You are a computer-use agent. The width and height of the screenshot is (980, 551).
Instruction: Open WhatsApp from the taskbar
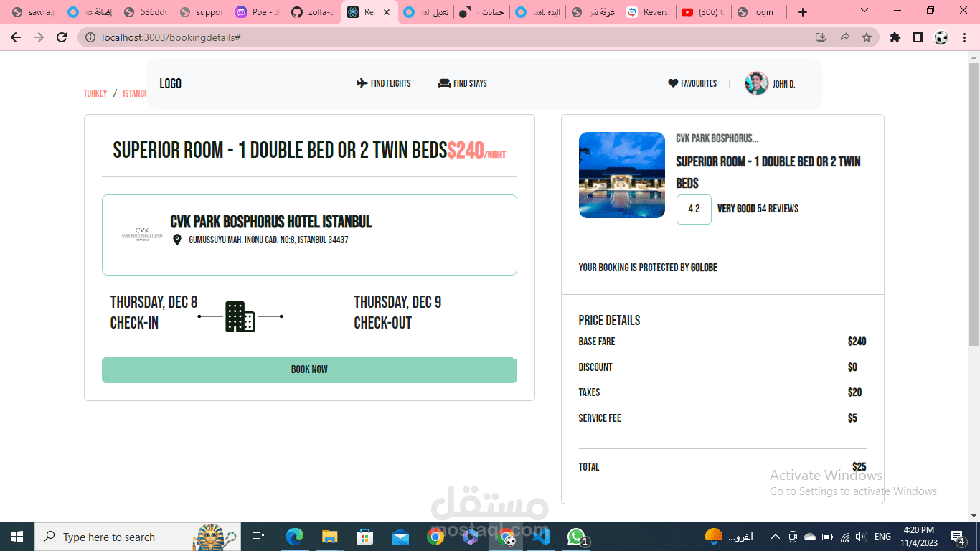coord(576,537)
